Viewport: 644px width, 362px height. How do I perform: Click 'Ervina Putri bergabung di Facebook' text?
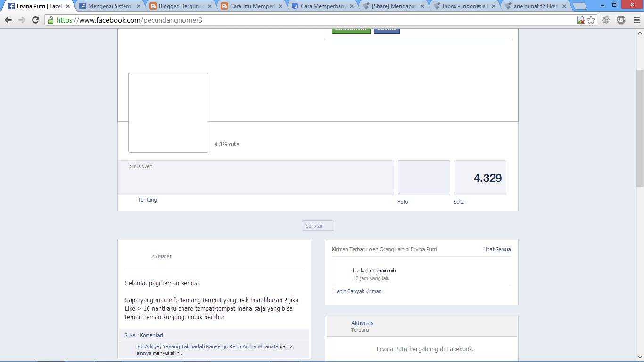[425, 349]
